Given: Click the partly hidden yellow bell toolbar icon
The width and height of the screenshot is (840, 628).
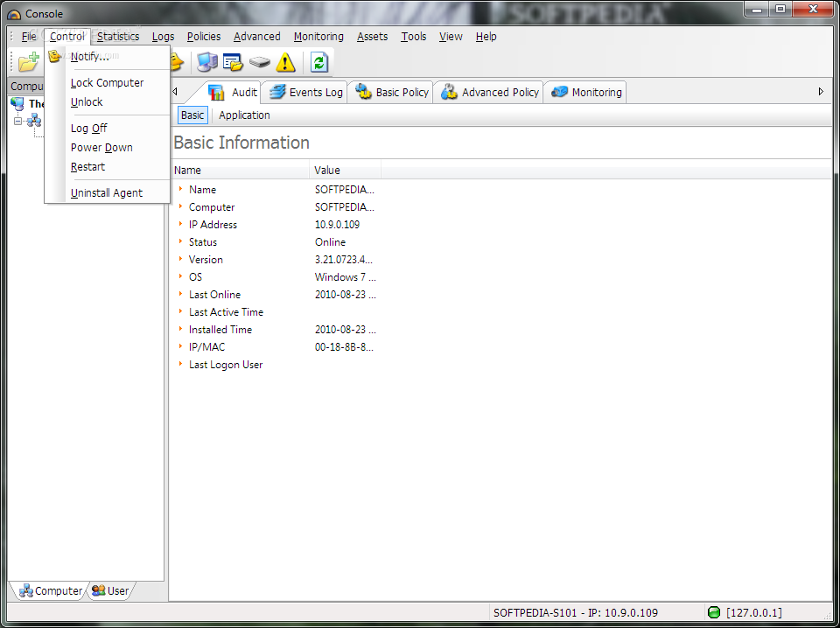Looking at the screenshot, I should (x=177, y=63).
